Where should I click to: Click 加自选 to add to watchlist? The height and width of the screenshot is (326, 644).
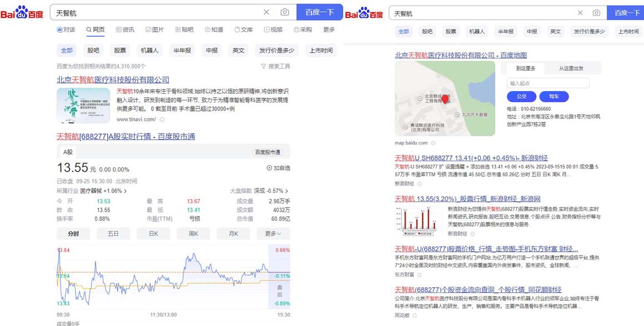point(279,168)
